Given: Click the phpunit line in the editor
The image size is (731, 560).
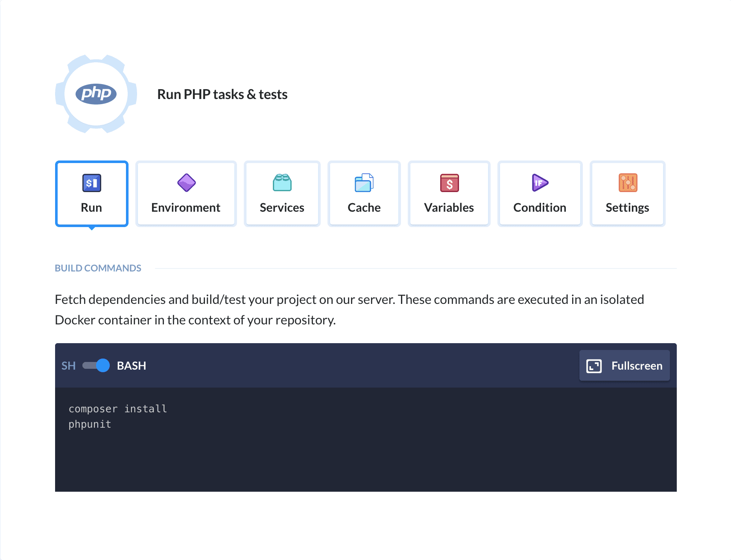Looking at the screenshot, I should coord(90,424).
